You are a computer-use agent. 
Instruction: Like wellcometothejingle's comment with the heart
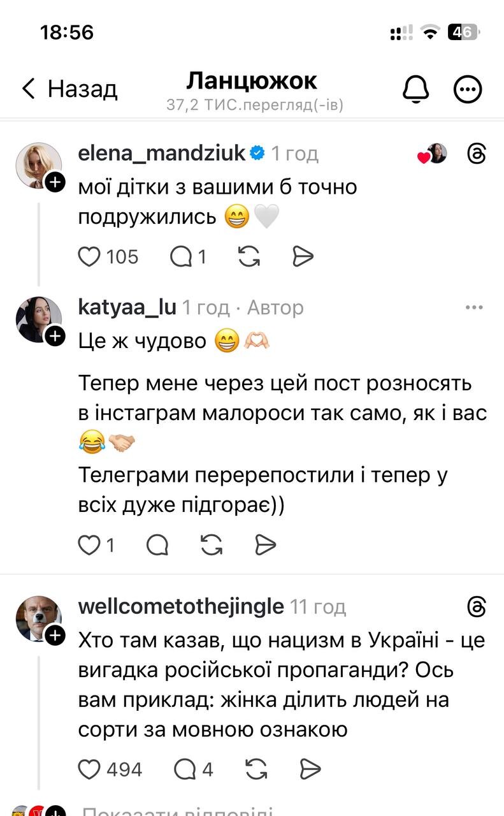(x=89, y=769)
